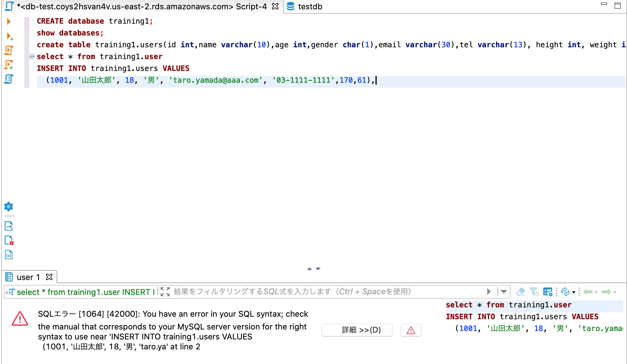Switch to the testdb tab
The height and width of the screenshot is (364, 627).
click(304, 7)
